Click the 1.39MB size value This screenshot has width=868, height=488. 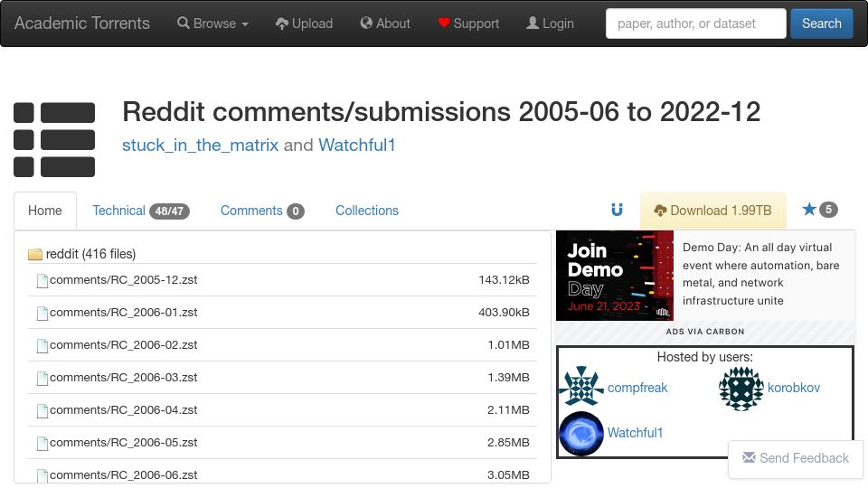coord(508,378)
